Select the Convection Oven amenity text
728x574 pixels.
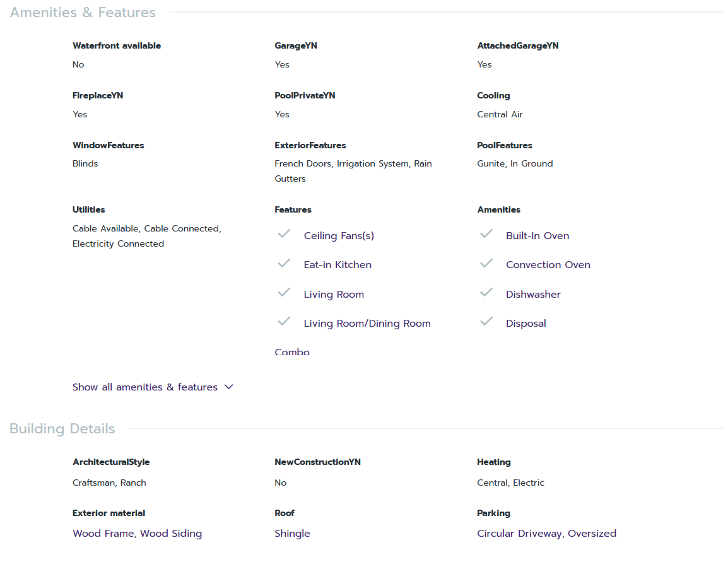(548, 265)
